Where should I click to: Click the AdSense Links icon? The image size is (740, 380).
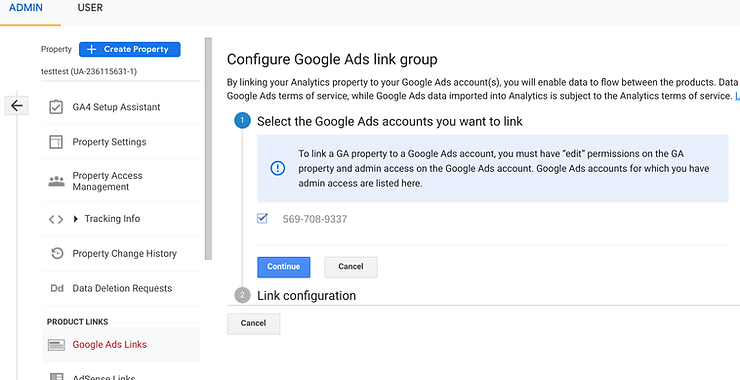[x=56, y=377]
